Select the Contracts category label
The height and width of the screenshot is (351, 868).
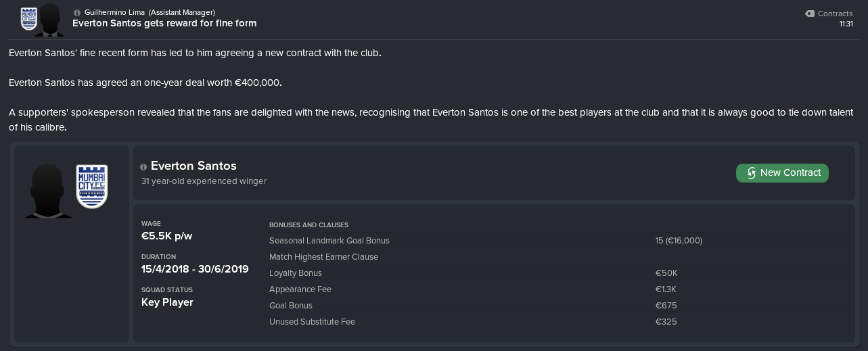click(x=835, y=14)
